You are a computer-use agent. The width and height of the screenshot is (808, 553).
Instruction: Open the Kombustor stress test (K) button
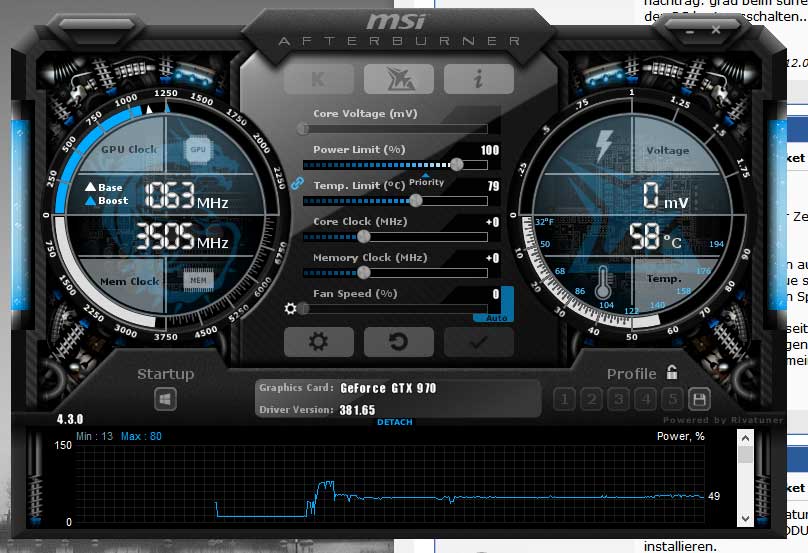[x=318, y=79]
